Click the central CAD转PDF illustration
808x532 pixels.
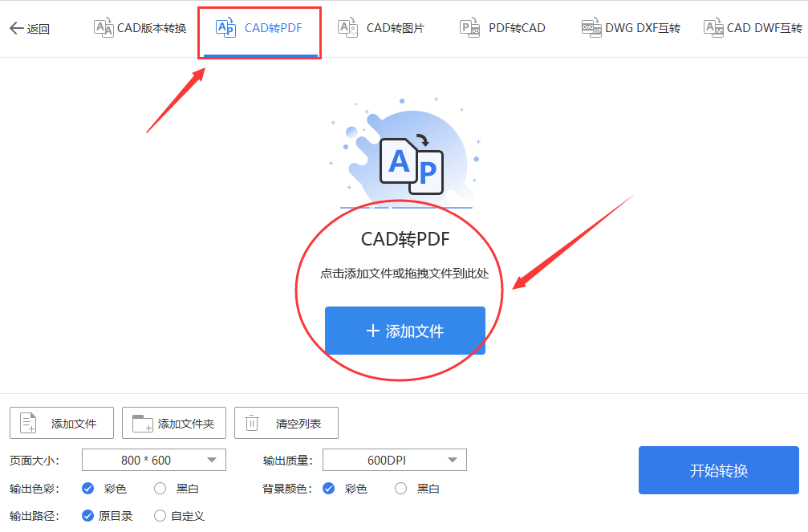point(406,153)
